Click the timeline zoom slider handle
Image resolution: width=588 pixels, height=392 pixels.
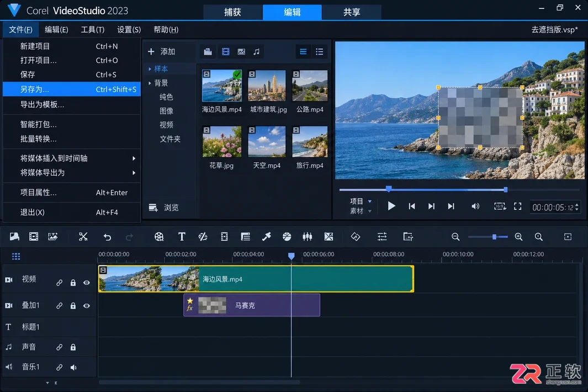[x=494, y=237]
